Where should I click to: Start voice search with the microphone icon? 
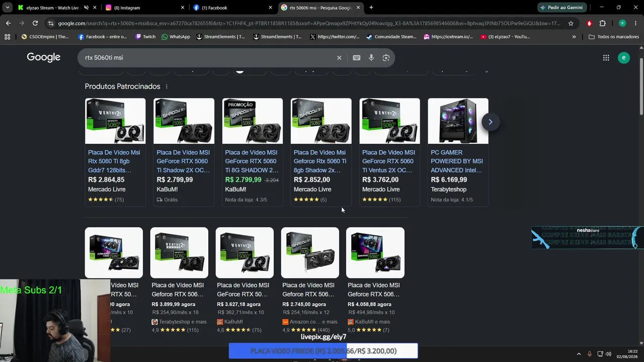pos(371,58)
